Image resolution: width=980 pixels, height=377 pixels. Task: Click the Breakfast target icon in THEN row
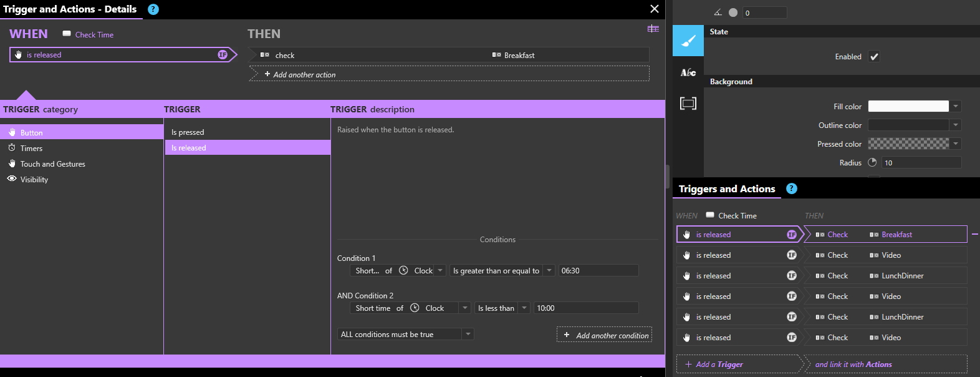497,55
